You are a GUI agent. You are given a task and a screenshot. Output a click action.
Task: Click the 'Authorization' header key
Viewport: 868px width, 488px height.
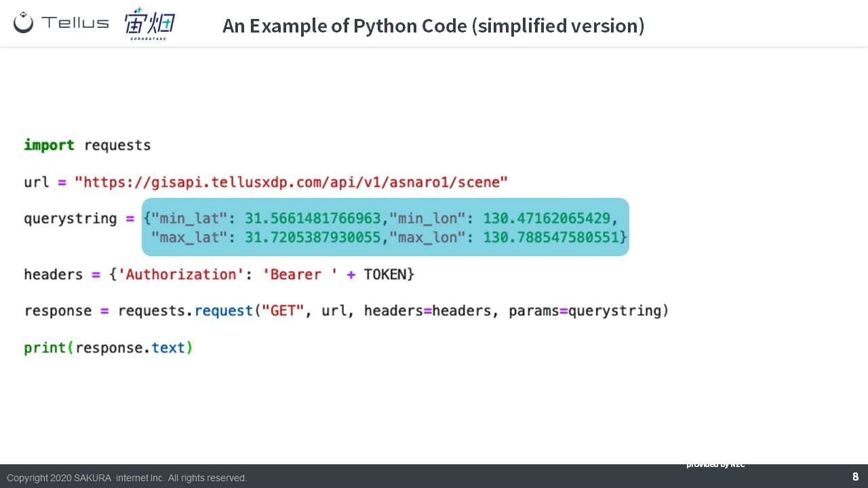click(x=181, y=274)
